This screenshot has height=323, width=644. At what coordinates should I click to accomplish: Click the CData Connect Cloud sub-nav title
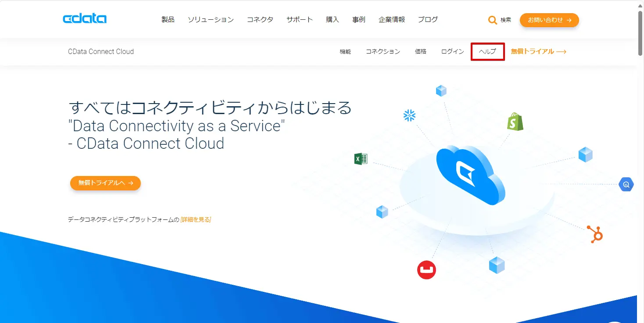point(101,52)
